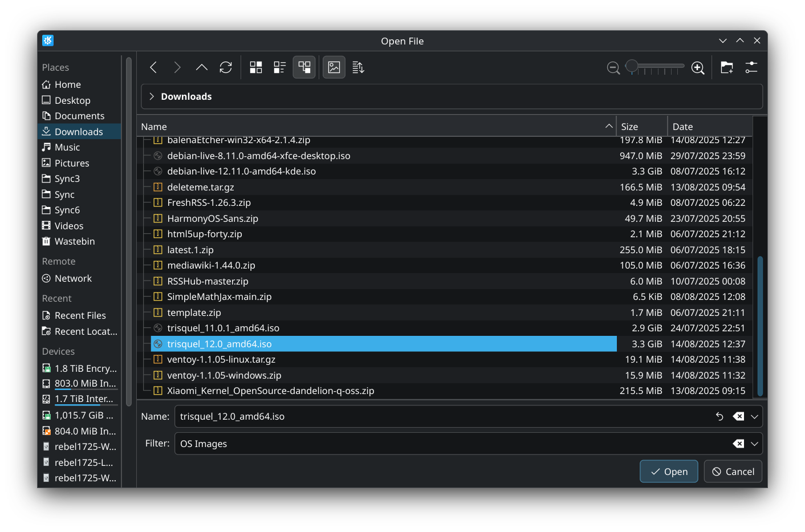
Task: Go back with the left arrow button
Action: (x=153, y=68)
